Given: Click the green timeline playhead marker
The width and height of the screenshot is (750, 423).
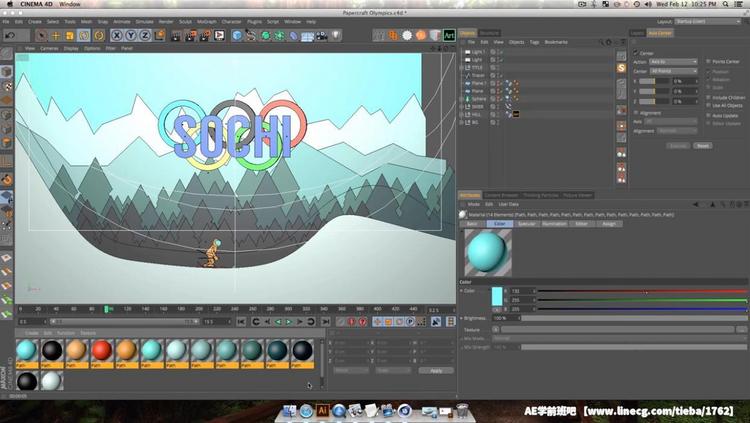Looking at the screenshot, I should 106,310.
